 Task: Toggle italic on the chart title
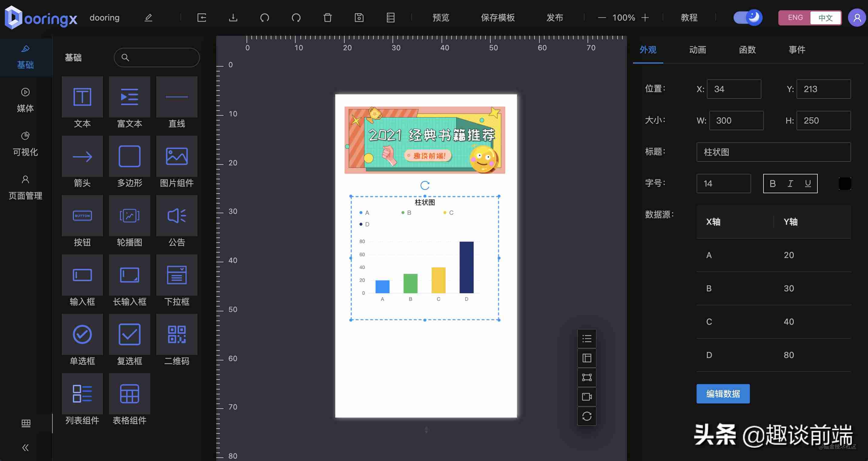point(790,184)
